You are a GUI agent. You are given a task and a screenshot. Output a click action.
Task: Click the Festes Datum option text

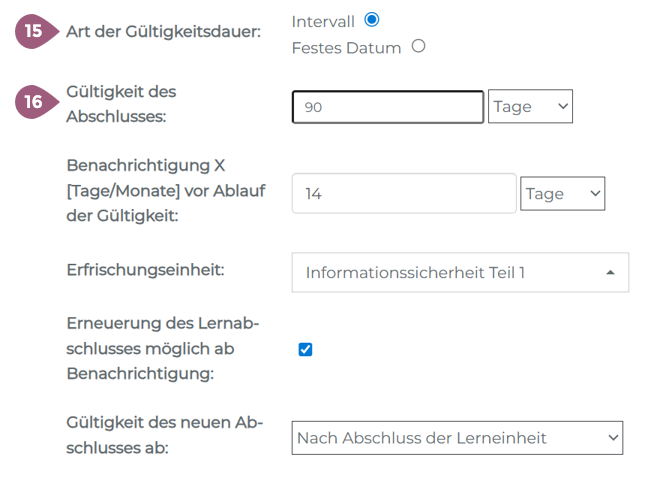pos(346,47)
